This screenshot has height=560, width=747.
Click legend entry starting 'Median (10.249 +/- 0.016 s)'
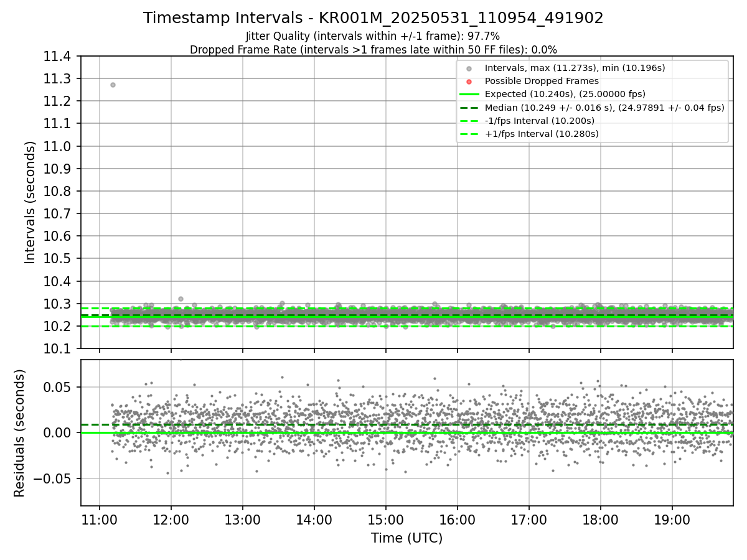click(604, 107)
